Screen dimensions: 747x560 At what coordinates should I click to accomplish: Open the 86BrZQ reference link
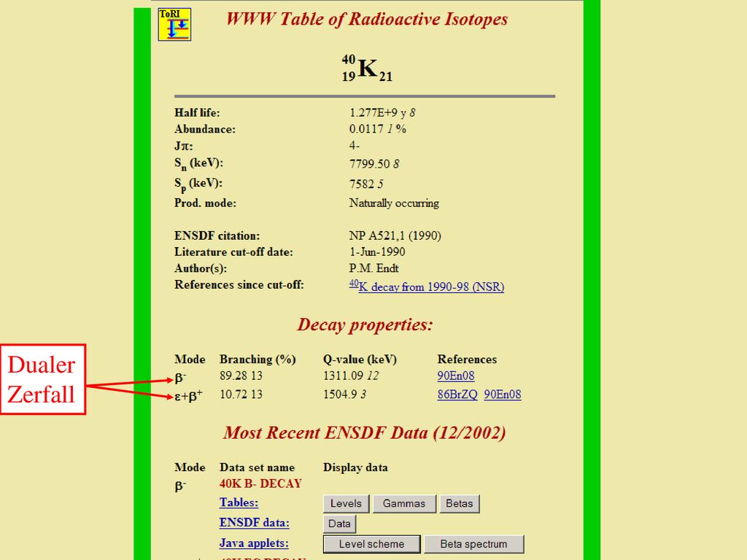point(457,394)
